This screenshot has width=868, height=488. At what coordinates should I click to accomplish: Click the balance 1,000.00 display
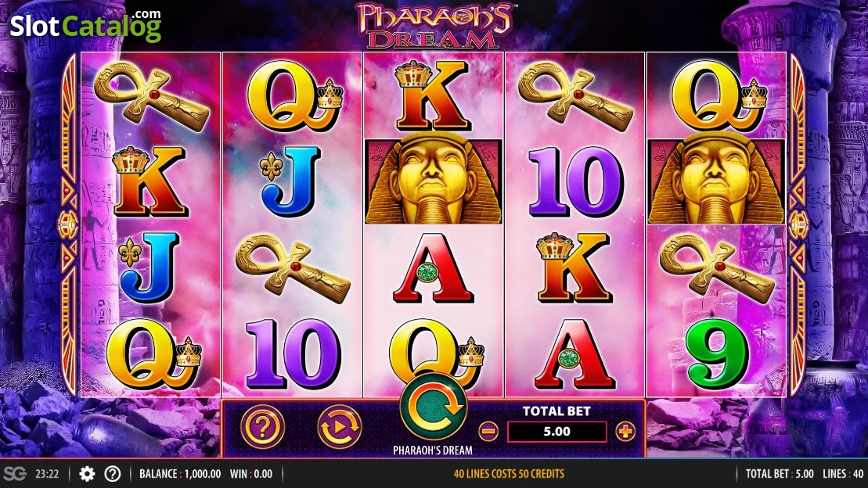click(x=180, y=474)
